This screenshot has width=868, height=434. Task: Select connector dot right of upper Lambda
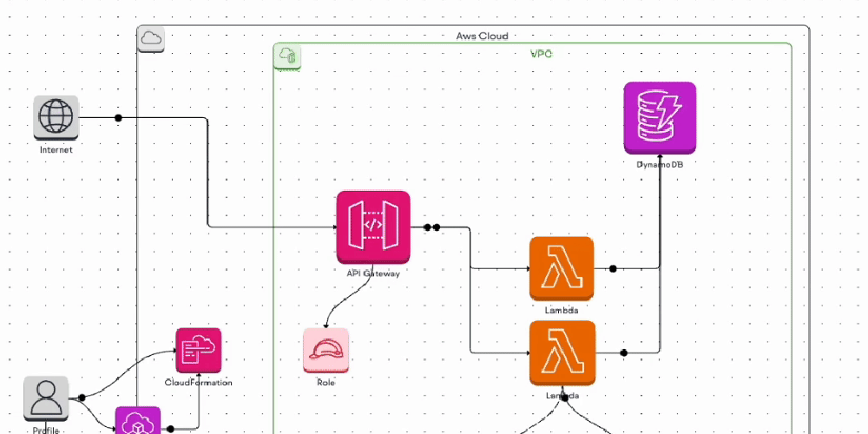click(x=613, y=269)
